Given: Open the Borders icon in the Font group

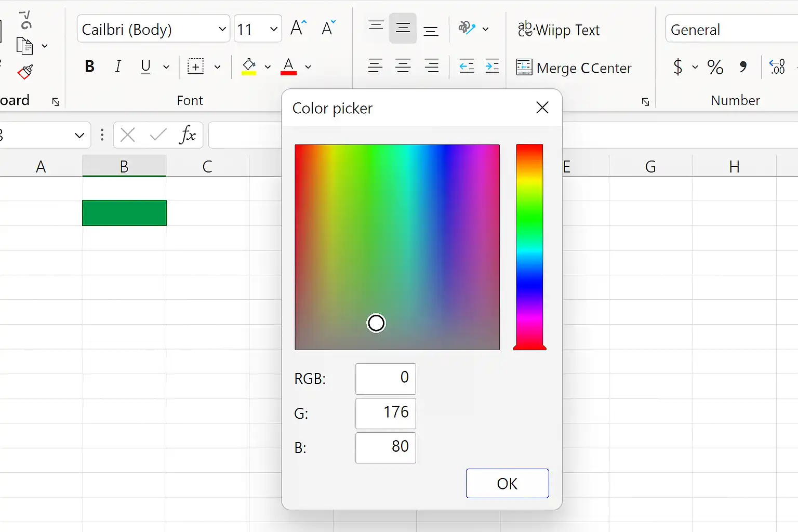Looking at the screenshot, I should click(195, 66).
